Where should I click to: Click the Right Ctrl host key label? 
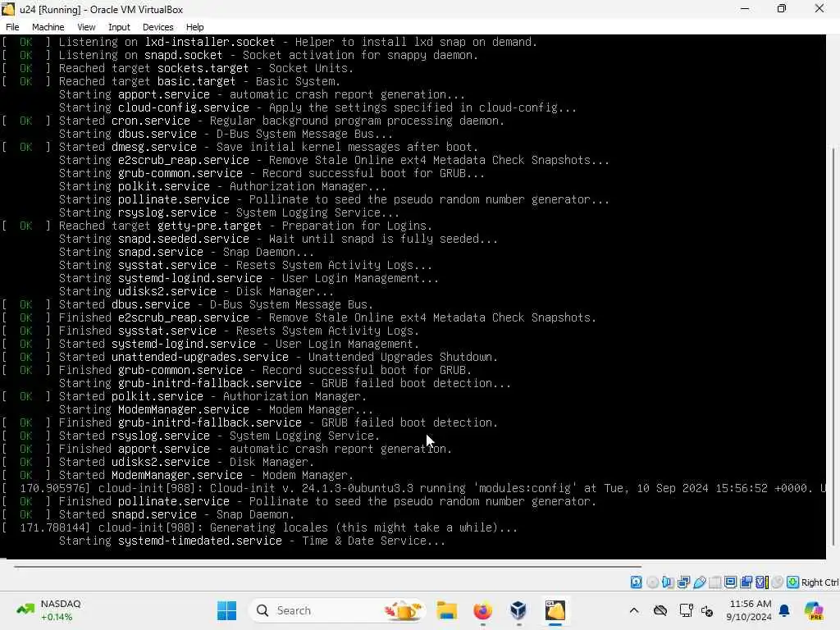coord(820,582)
